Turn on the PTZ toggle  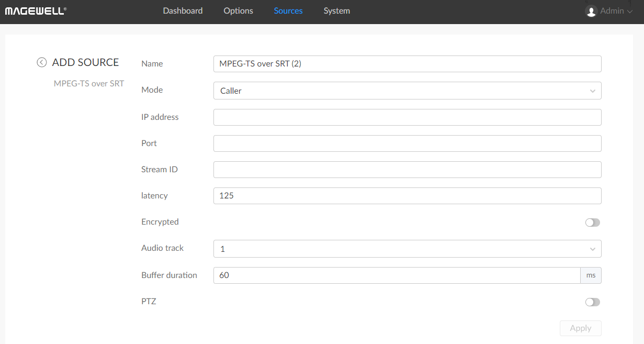(x=592, y=302)
